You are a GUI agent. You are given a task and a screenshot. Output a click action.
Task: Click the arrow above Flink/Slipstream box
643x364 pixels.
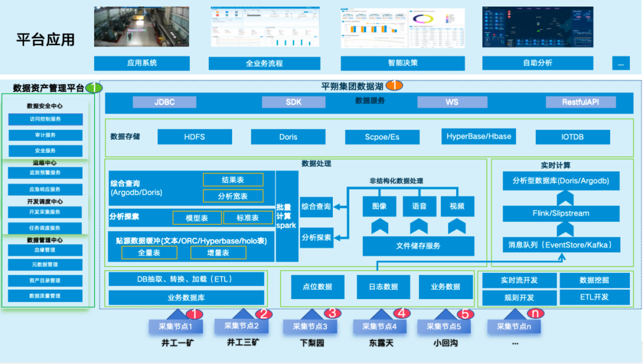(x=564, y=199)
